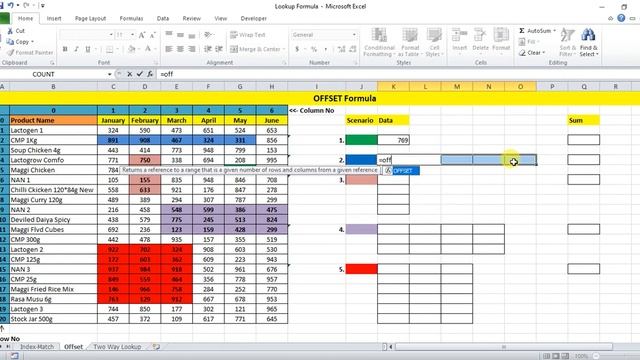
Task: Click the Accounting dollar format icon
Action: point(297,49)
